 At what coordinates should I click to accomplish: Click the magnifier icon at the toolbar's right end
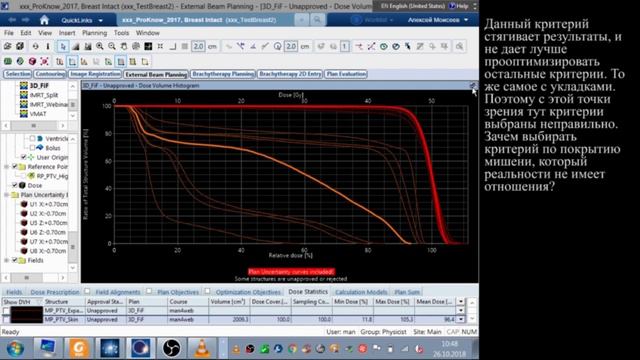(x=460, y=47)
